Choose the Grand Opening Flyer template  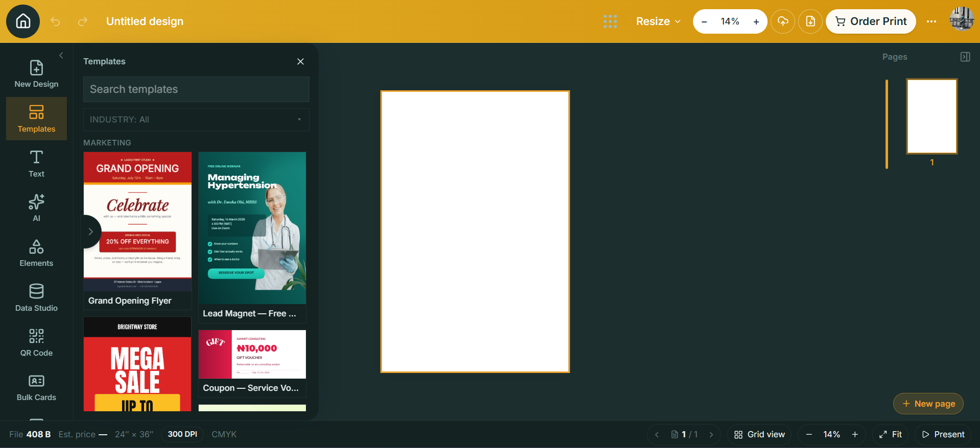(x=137, y=231)
